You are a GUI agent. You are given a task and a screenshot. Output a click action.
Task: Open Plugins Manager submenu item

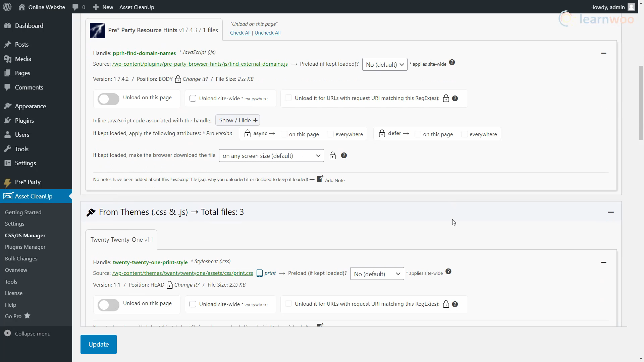coord(25,247)
